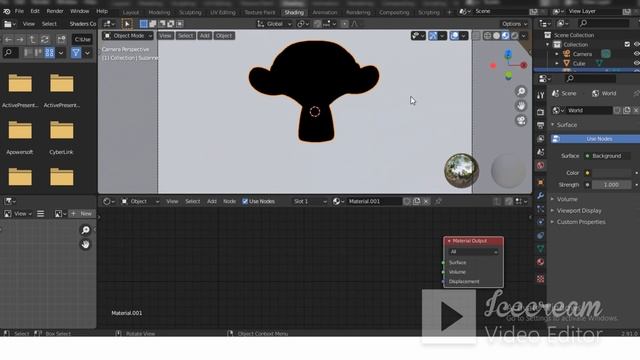Screen dimensions: 640x360
Task: Switch to the Animation workspace tab
Action: click(x=325, y=12)
